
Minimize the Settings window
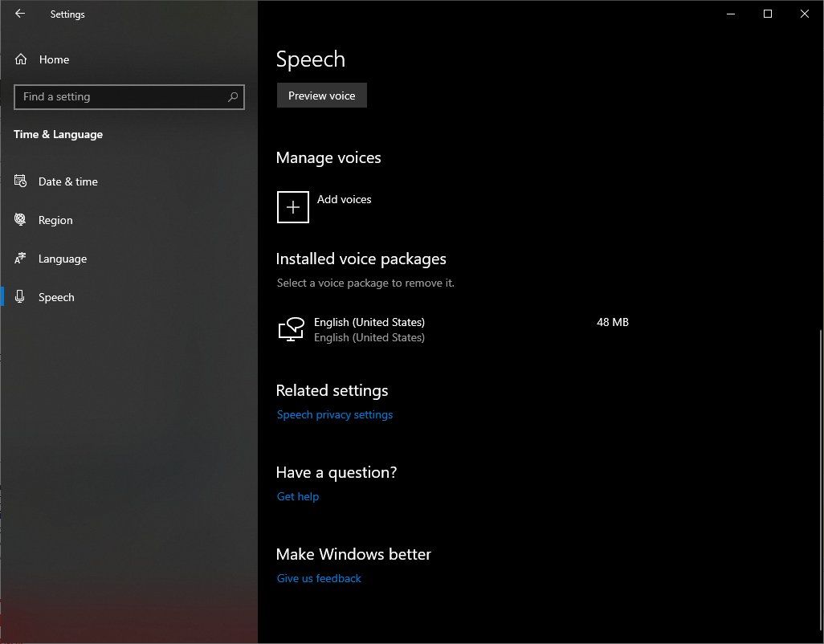pyautogui.click(x=731, y=14)
